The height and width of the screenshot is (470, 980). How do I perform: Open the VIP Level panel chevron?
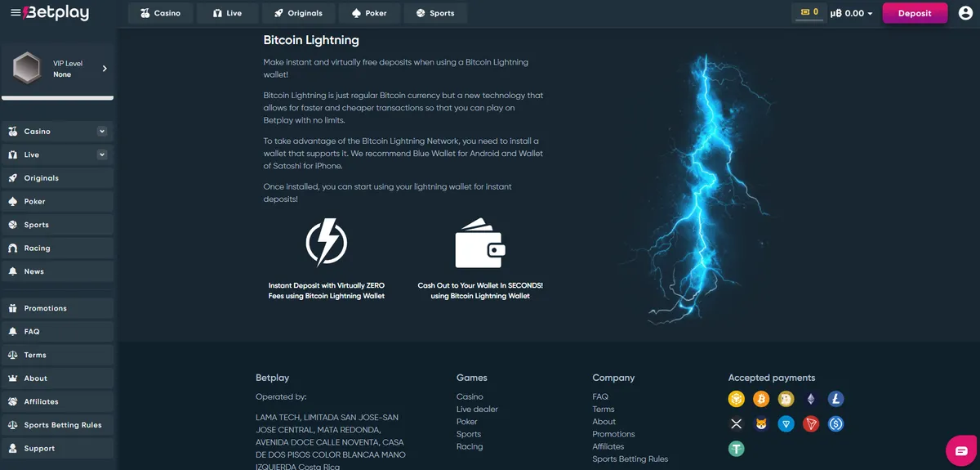pyautogui.click(x=105, y=69)
